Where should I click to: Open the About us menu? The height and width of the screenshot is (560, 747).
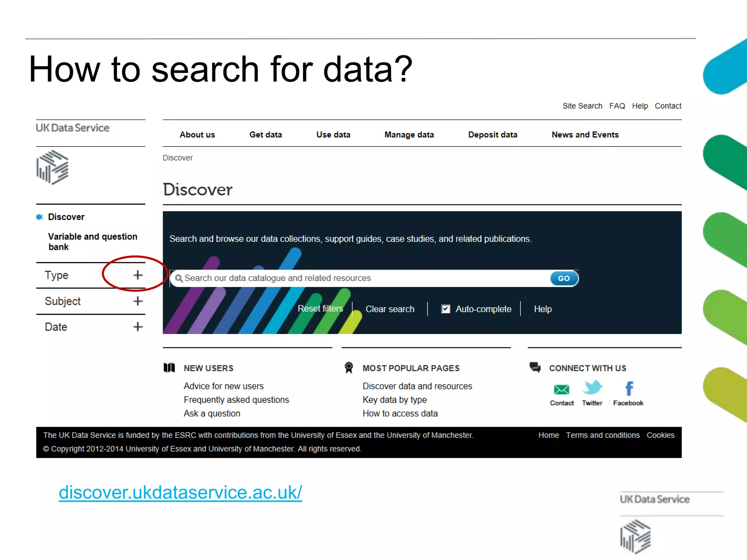197,135
